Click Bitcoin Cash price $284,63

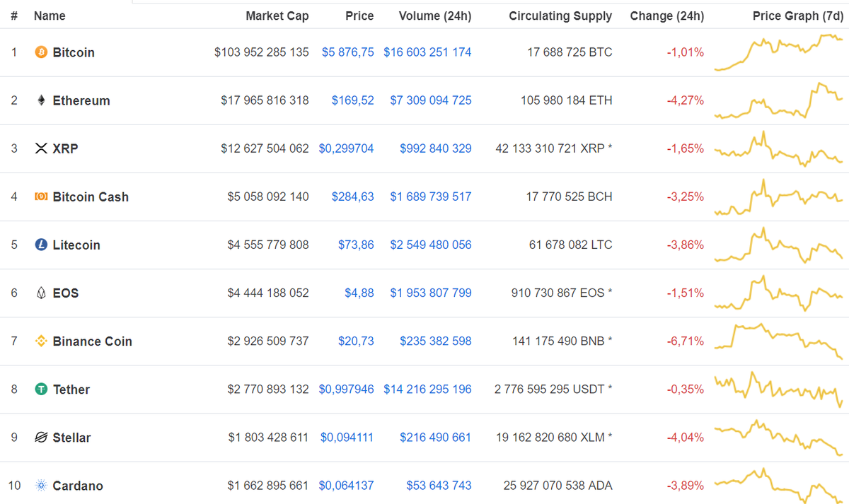(353, 197)
